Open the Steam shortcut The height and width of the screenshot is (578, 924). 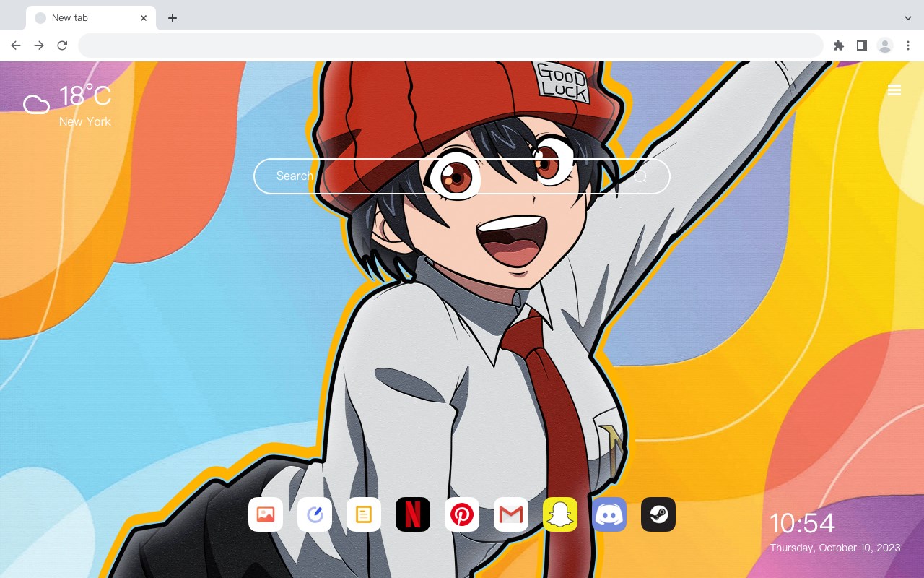[x=658, y=514]
